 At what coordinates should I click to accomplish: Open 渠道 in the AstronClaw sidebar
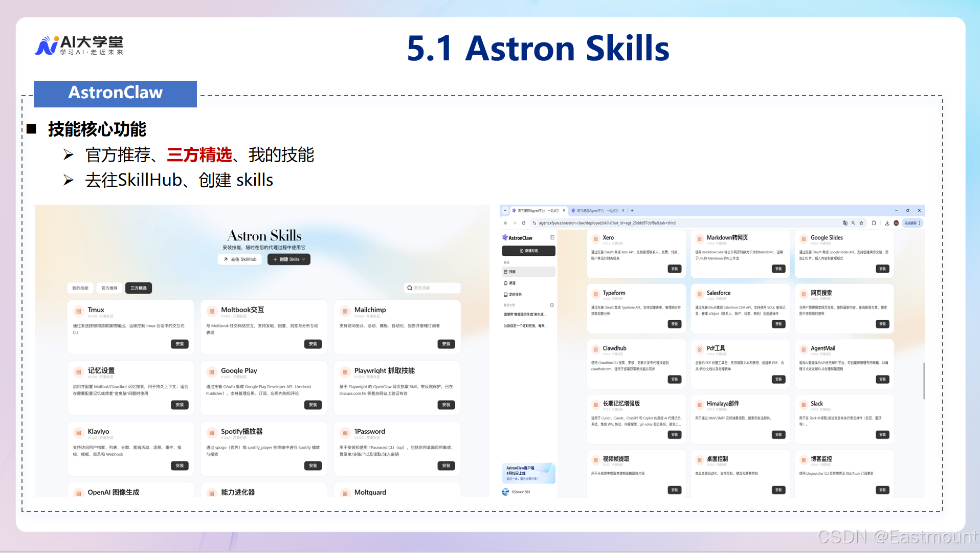pyautogui.click(x=528, y=283)
